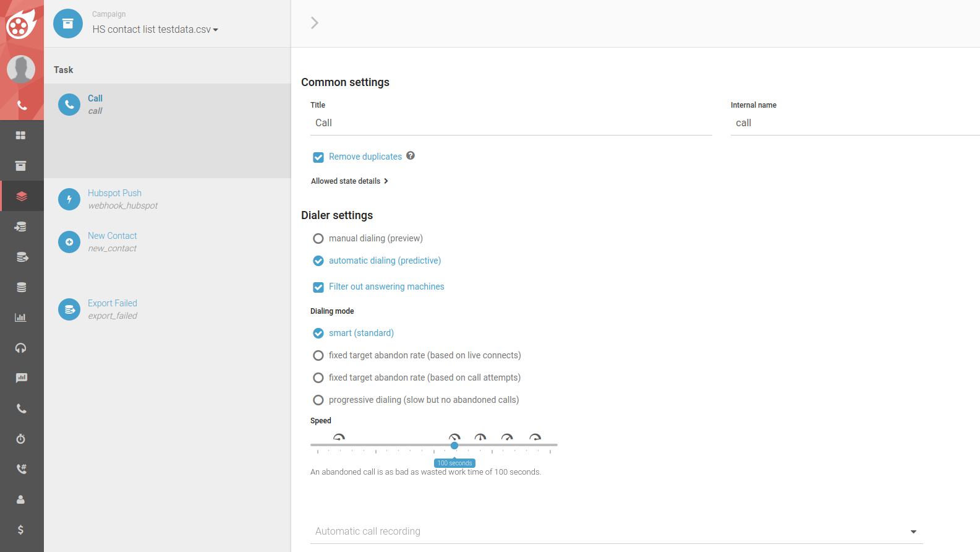The width and height of the screenshot is (980, 552).
Task: Uncheck the Remove duplicates checkbox
Action: [318, 157]
